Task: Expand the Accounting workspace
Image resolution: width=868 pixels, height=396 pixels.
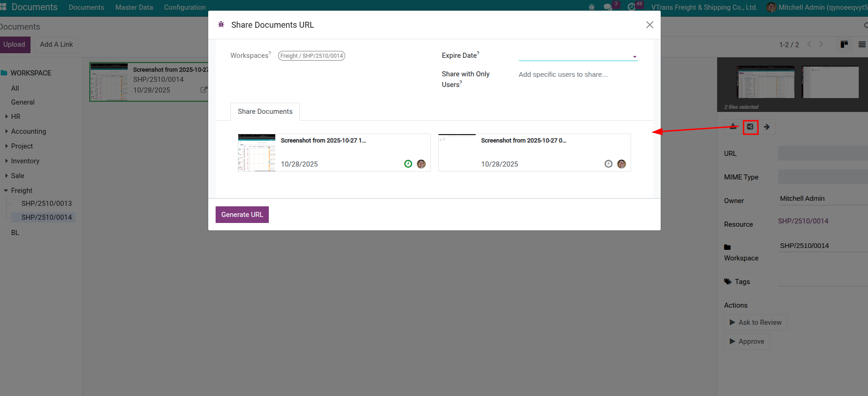Action: click(x=6, y=131)
